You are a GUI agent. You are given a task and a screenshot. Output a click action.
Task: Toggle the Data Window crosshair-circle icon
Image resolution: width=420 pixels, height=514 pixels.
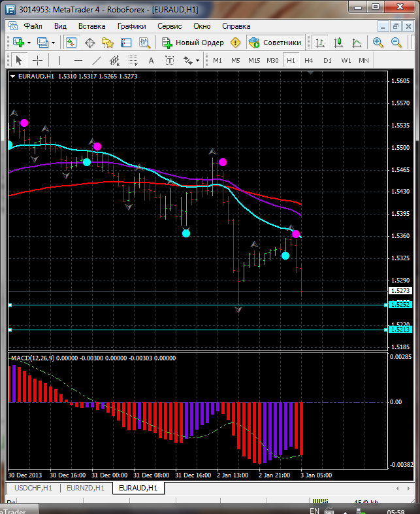pos(89,43)
